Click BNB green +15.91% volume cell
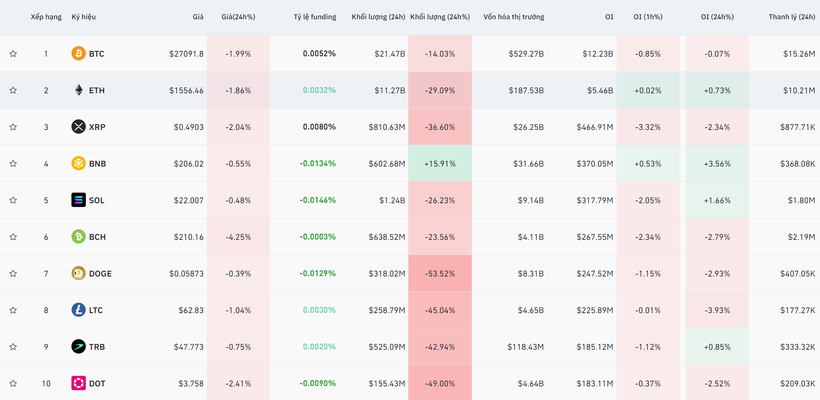Viewport: 820px width, 400px height. pos(439,163)
